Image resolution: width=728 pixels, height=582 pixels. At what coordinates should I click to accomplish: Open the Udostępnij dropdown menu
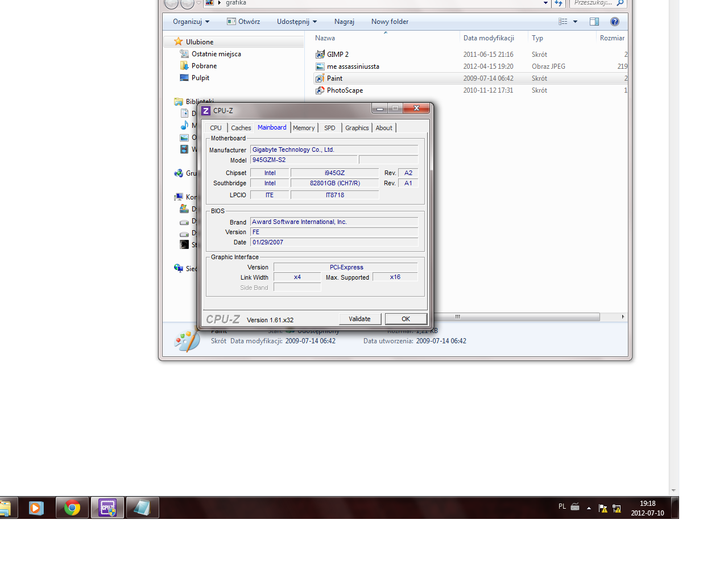297,22
